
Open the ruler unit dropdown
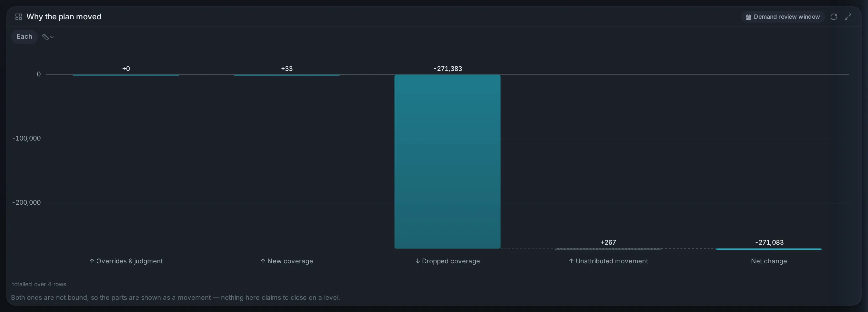(x=48, y=37)
